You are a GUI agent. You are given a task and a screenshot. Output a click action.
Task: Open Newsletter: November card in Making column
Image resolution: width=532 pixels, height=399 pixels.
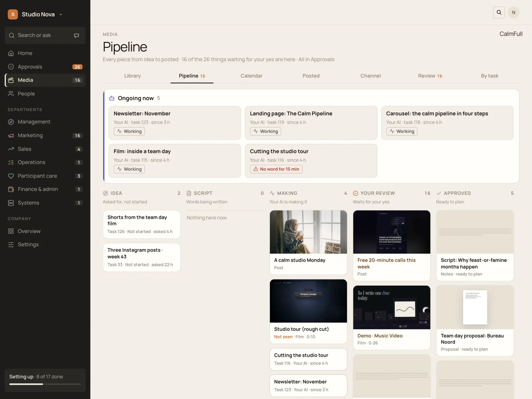[308, 386]
